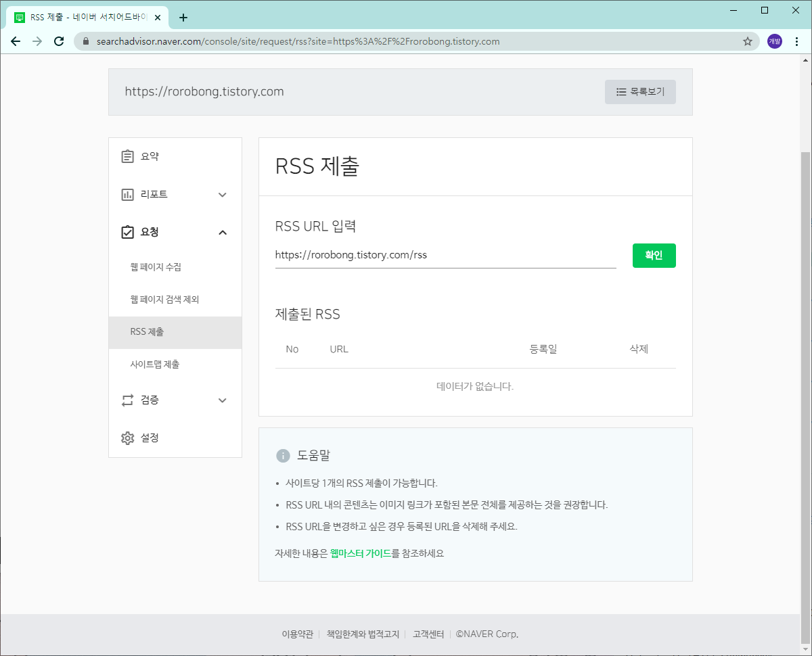Select RSS 제출 submenu item
This screenshot has height=656, width=812.
(175, 332)
